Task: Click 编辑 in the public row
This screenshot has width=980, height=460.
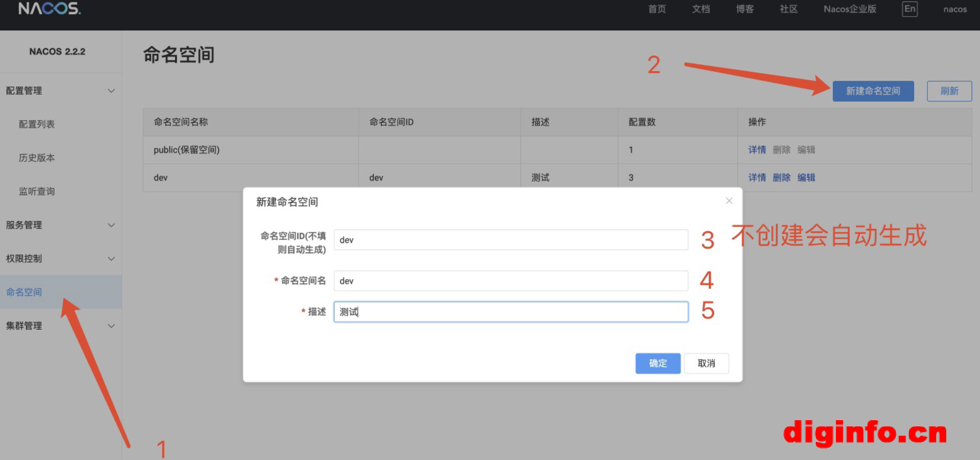Action: coord(806,150)
